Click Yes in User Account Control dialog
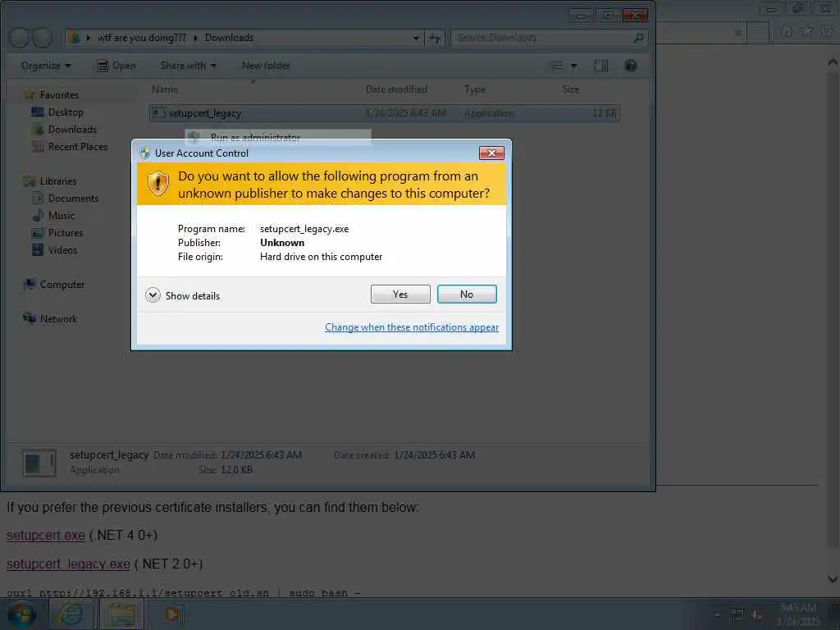 click(x=400, y=294)
